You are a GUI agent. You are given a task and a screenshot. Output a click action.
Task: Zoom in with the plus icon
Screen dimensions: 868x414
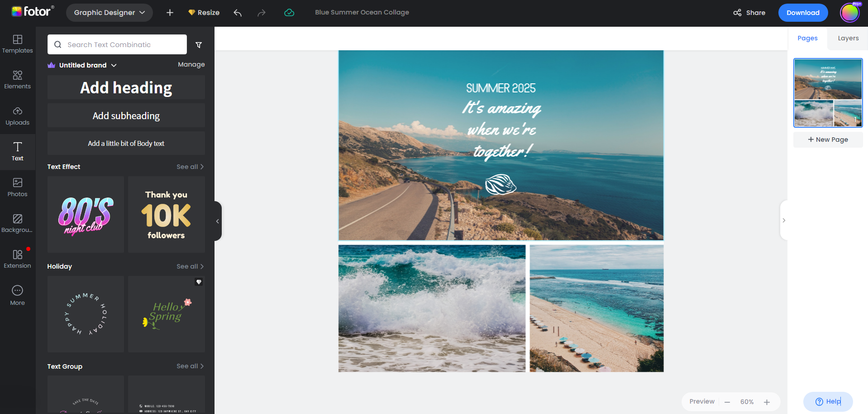(x=767, y=402)
